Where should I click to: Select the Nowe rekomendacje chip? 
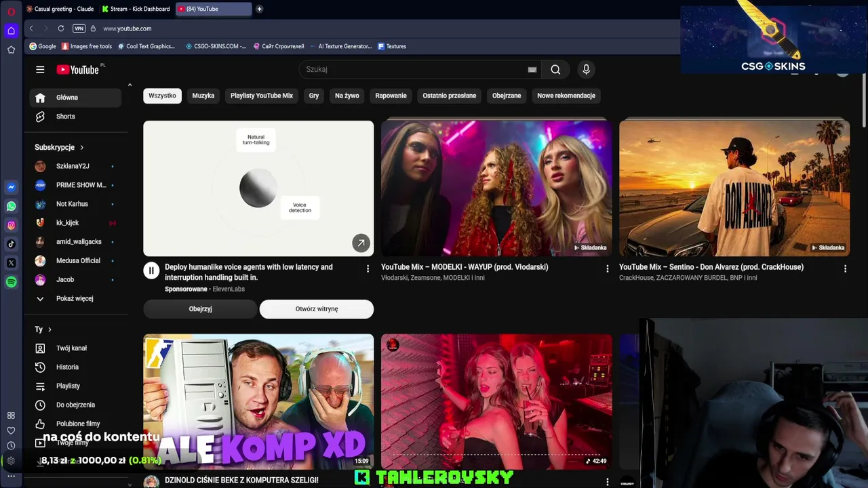566,96
